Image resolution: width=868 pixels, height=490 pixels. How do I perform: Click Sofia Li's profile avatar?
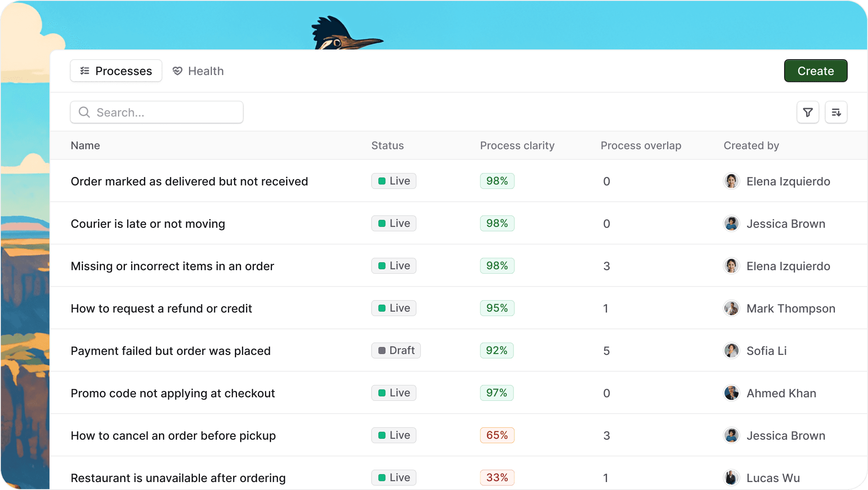(x=731, y=351)
